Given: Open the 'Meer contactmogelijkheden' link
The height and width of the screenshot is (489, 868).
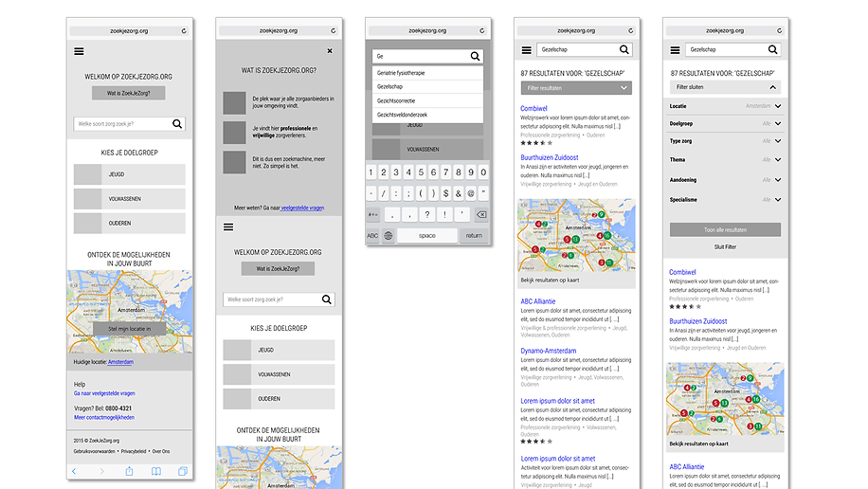Looking at the screenshot, I should [x=104, y=418].
